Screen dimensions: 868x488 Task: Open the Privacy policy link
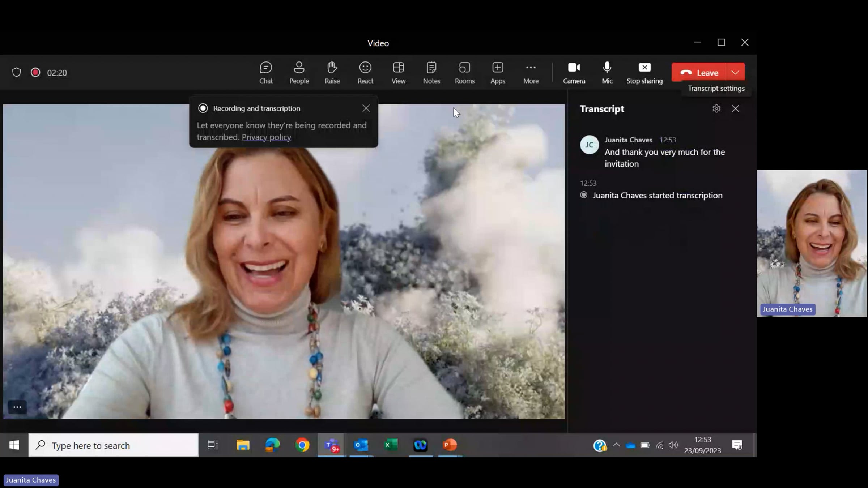(x=266, y=137)
